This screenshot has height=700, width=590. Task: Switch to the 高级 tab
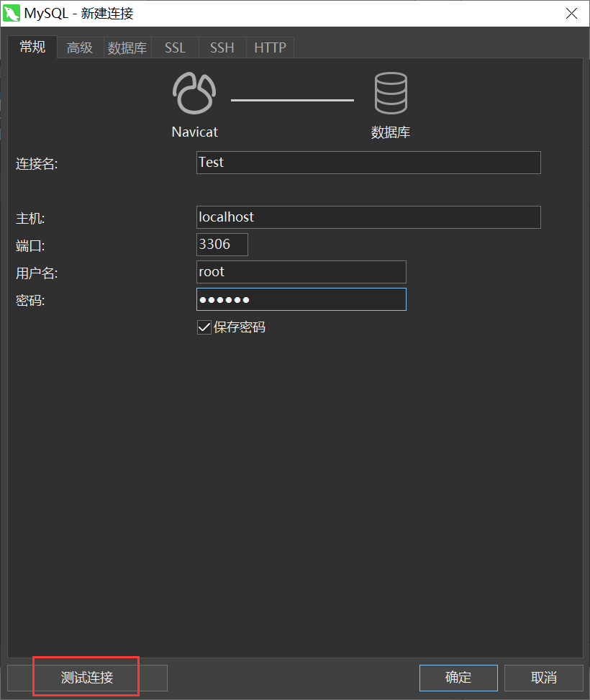point(79,47)
